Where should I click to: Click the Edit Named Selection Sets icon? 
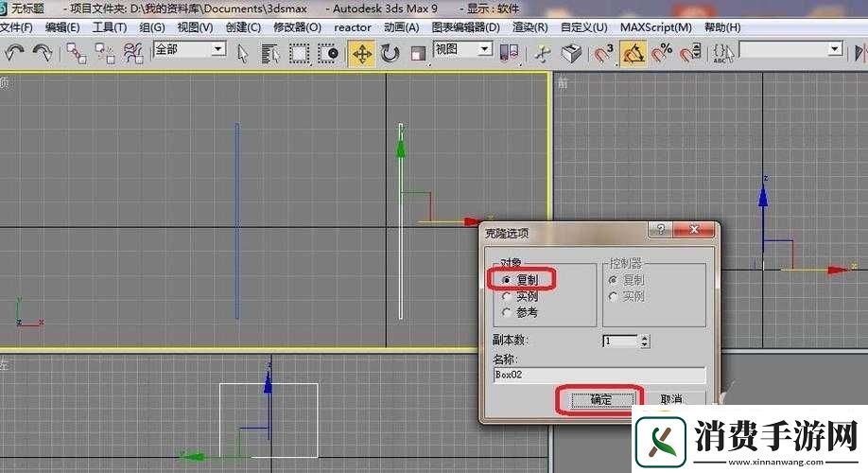723,54
